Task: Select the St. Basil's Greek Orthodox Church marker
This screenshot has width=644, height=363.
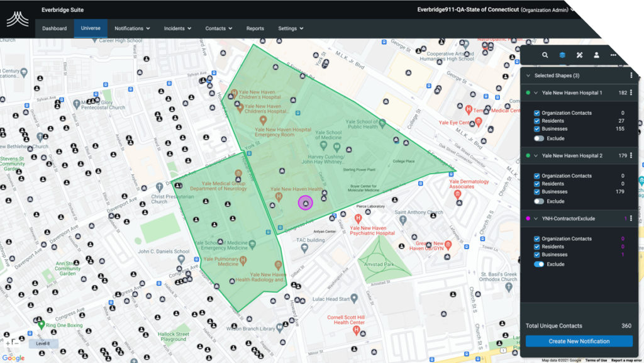Action: click(x=509, y=288)
